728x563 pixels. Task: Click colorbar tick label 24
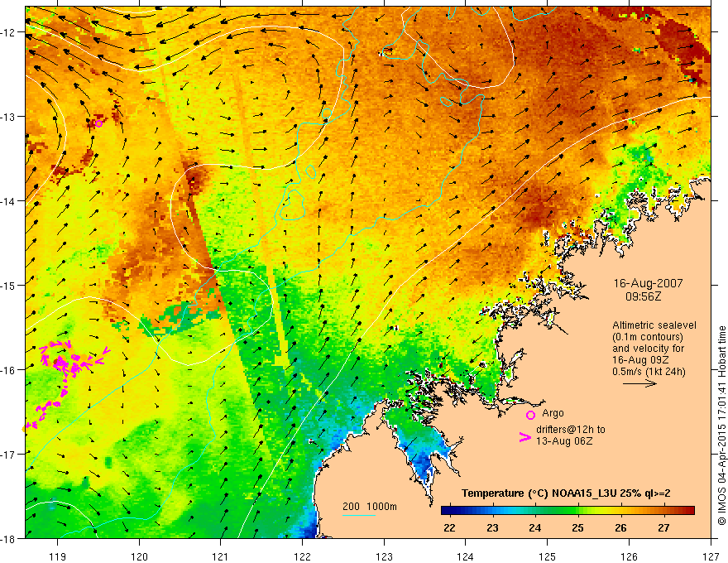tap(535, 527)
